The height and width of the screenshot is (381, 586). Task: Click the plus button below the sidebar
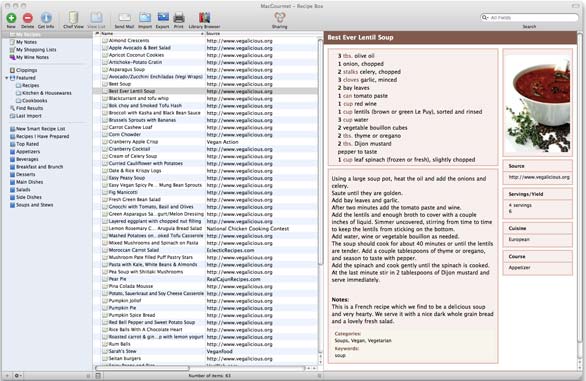tap(7, 375)
